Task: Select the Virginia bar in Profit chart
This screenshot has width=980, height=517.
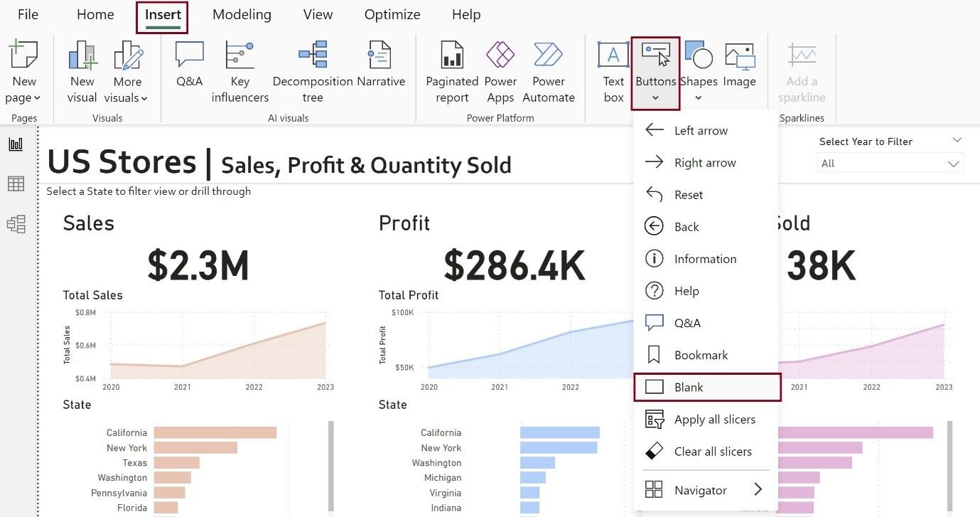Action: (x=529, y=493)
